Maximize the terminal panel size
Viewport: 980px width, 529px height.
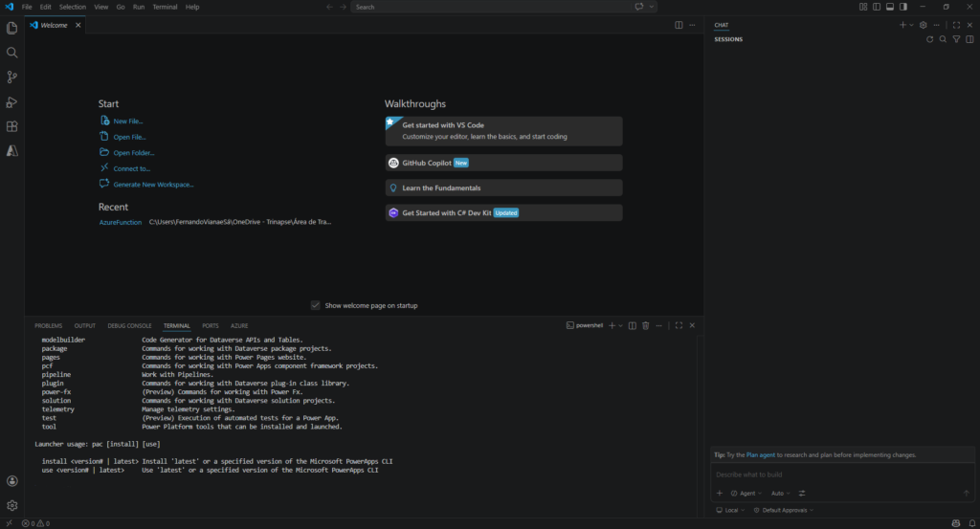[679, 325]
